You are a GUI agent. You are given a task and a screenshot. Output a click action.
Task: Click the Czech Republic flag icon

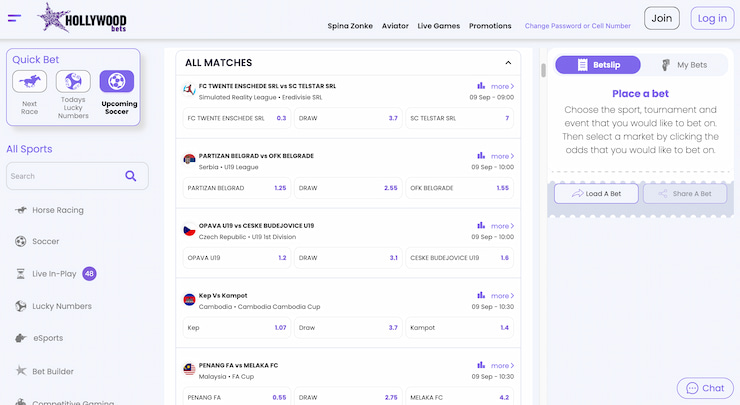click(x=189, y=230)
